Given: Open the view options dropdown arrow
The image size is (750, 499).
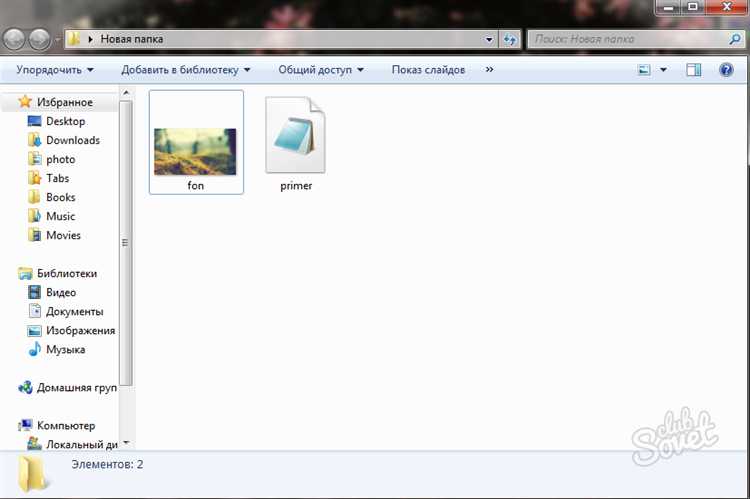Looking at the screenshot, I should 663,70.
